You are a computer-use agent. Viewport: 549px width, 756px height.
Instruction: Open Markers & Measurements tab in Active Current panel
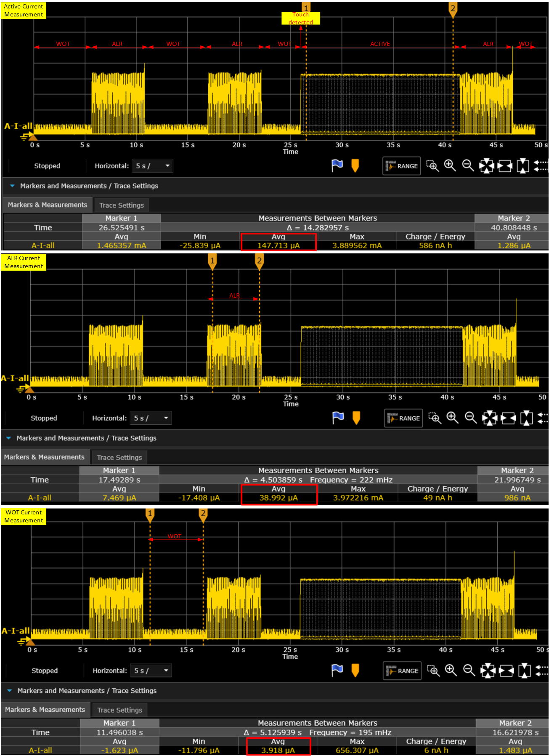48,205
